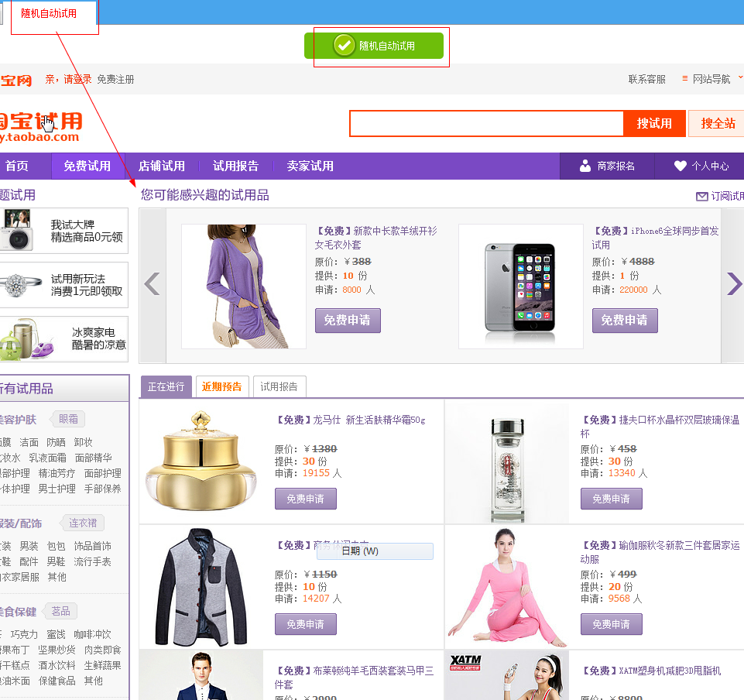Viewport: 744px width, 700px height.
Task: Open the 咖啡冲饮 category link
Action: pos(92,634)
